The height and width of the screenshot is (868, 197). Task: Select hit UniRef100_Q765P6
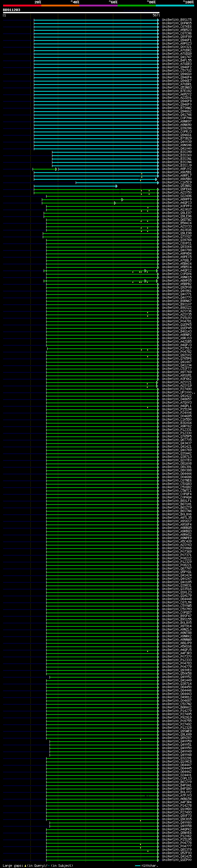point(177,358)
